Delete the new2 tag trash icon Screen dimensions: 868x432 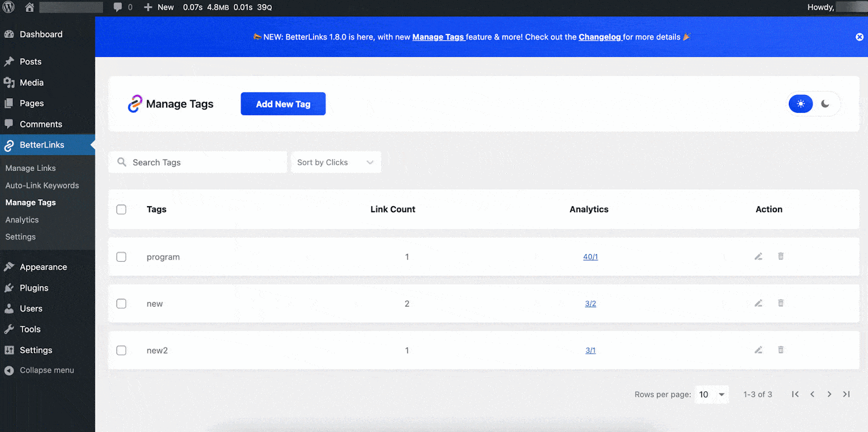pyautogui.click(x=781, y=350)
